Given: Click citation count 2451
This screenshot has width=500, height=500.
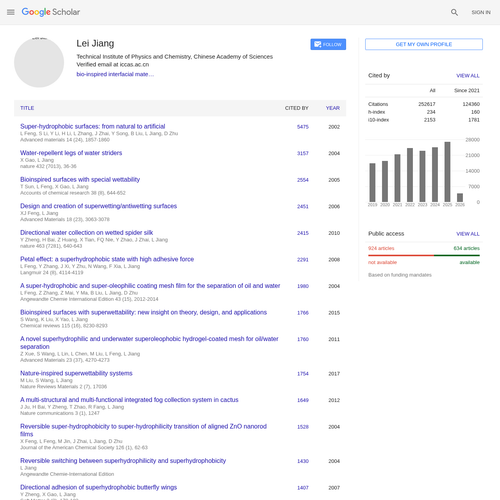Looking at the screenshot, I should click(x=303, y=207).
